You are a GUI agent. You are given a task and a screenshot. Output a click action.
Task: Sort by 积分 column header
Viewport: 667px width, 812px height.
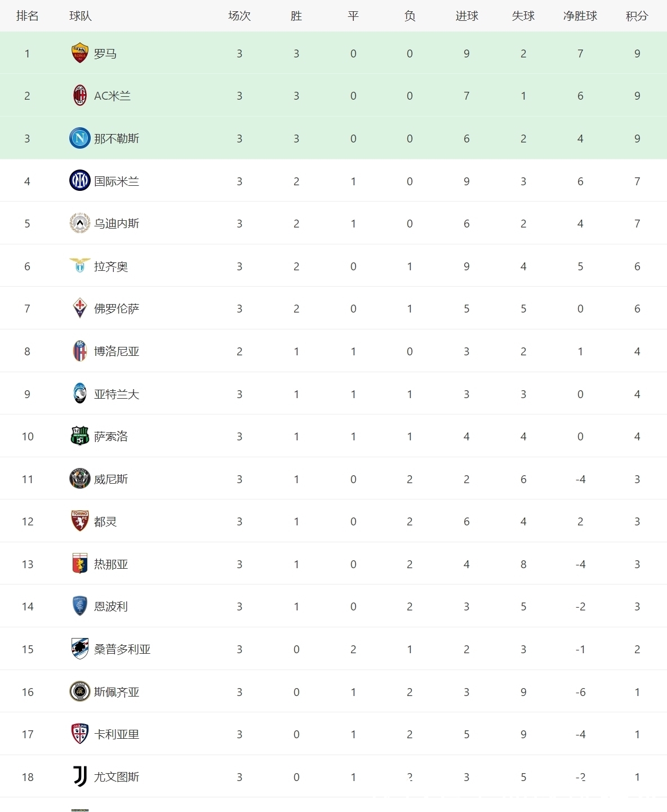coord(637,16)
